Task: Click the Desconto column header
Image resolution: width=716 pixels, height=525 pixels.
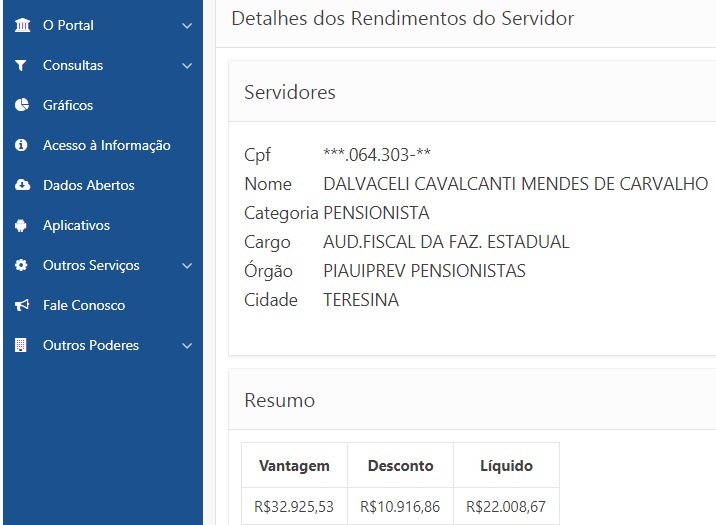Action: point(400,466)
